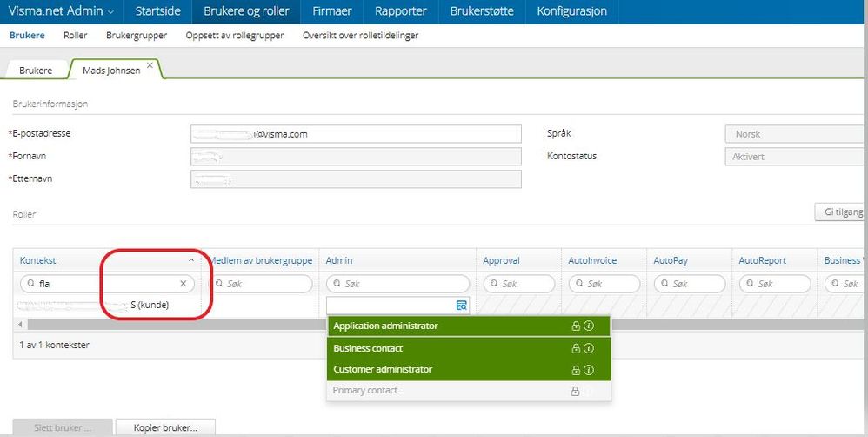Viewport: 868px width, 437px height.
Task: Click info icon for Application administrator role
Action: [x=589, y=326]
